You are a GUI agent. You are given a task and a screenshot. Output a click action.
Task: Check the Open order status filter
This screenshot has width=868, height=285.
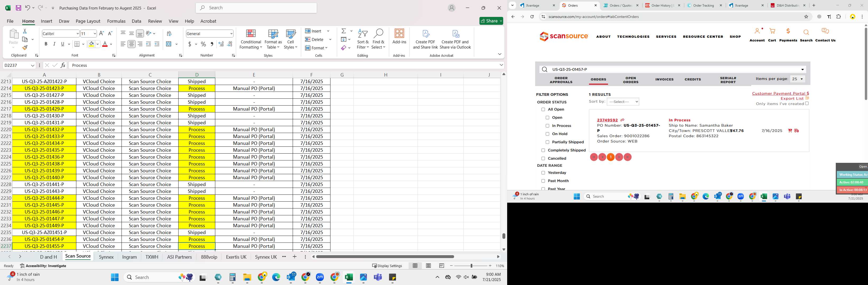547,118
